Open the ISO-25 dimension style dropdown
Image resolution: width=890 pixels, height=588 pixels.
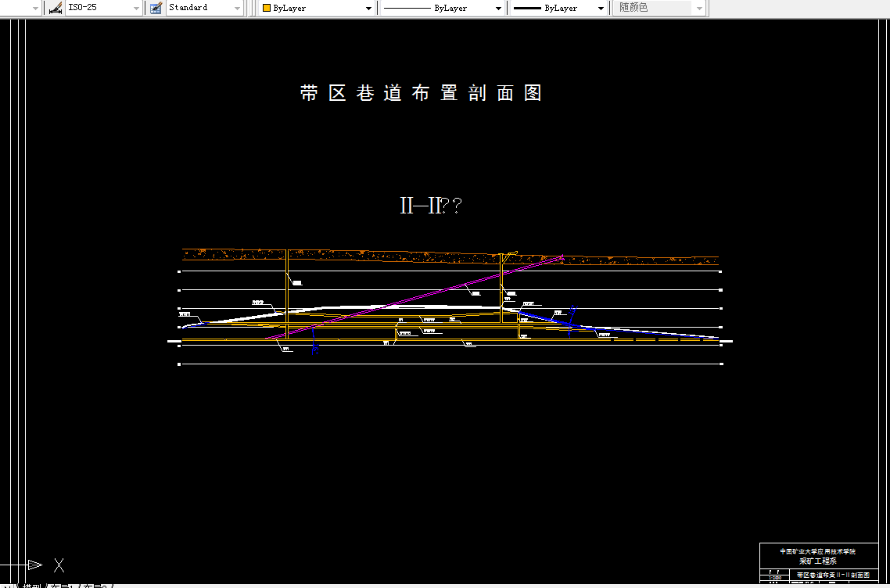point(138,8)
